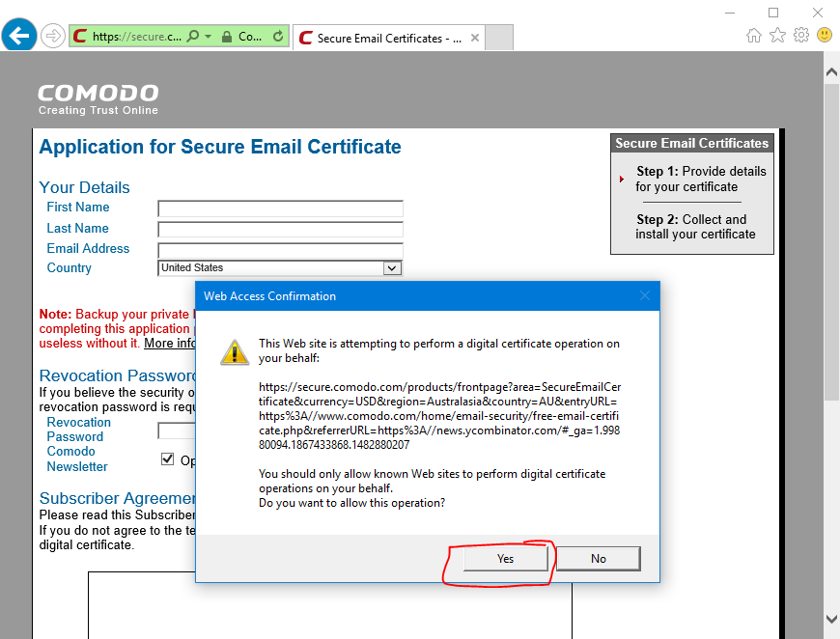Screen dimensions: 840x639
Task: Close the browser window
Action: (x=818, y=13)
